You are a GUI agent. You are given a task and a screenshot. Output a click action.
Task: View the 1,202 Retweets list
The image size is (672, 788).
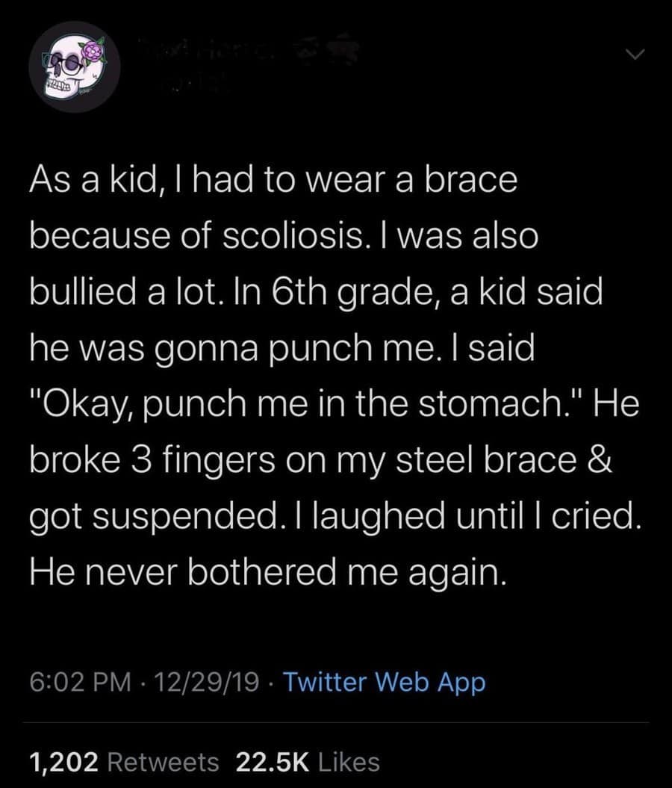coord(124,762)
